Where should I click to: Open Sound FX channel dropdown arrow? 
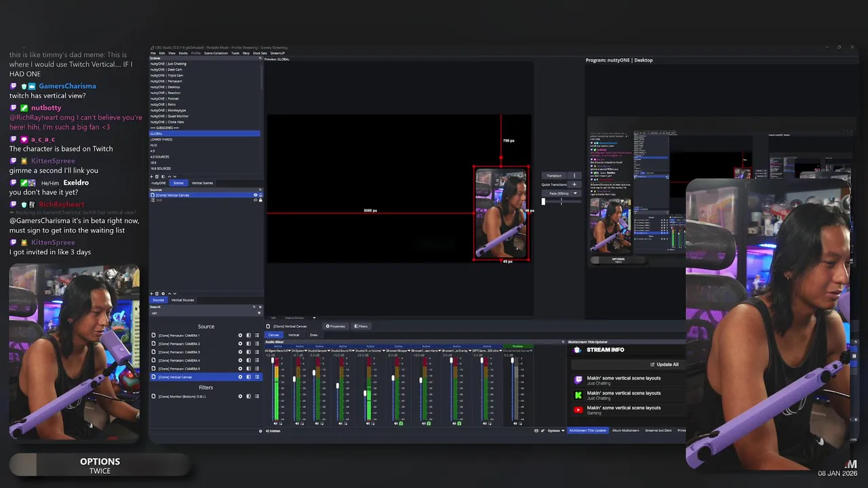[x=353, y=350]
